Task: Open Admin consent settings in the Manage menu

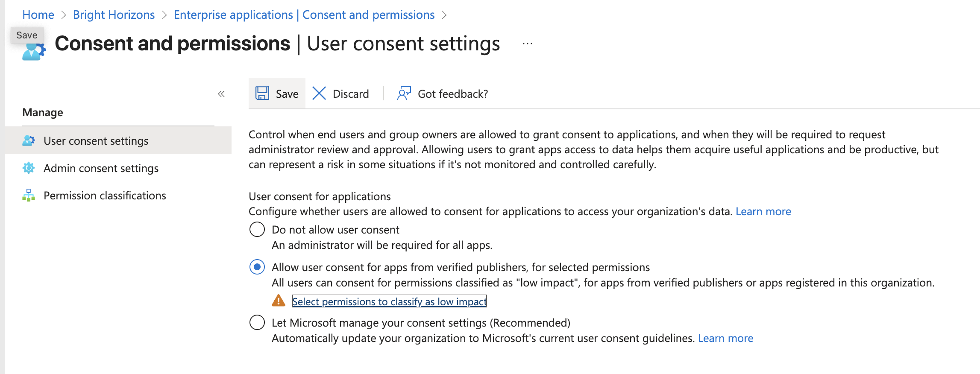Action: [101, 168]
